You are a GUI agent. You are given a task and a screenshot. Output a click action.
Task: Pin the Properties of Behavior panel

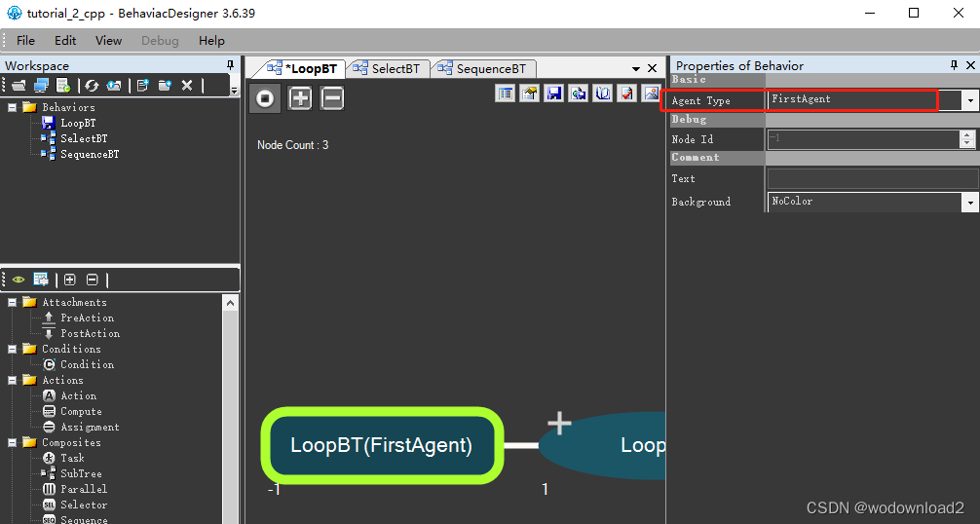954,65
